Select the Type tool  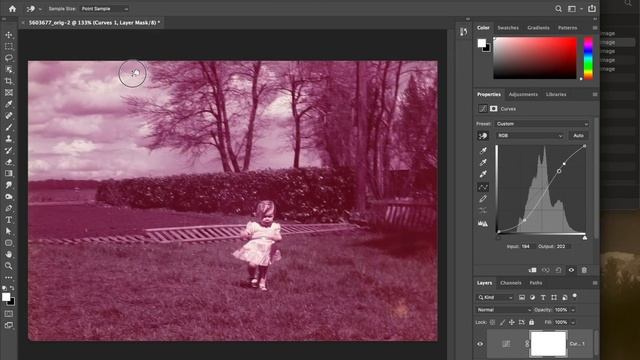click(9, 220)
